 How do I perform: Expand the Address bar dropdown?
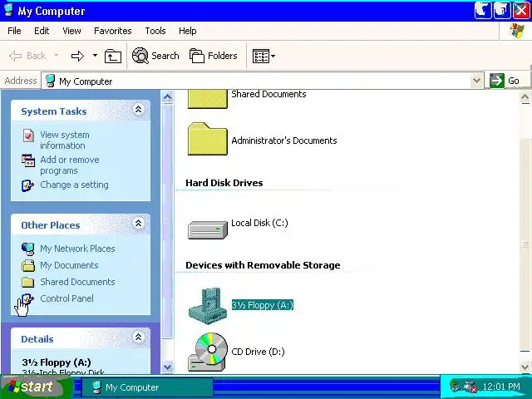coord(476,81)
